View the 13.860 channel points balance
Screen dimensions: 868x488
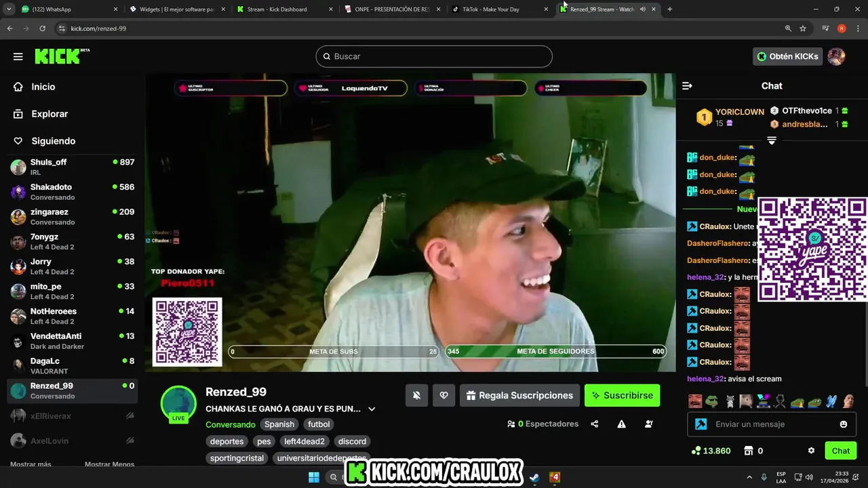point(711,451)
